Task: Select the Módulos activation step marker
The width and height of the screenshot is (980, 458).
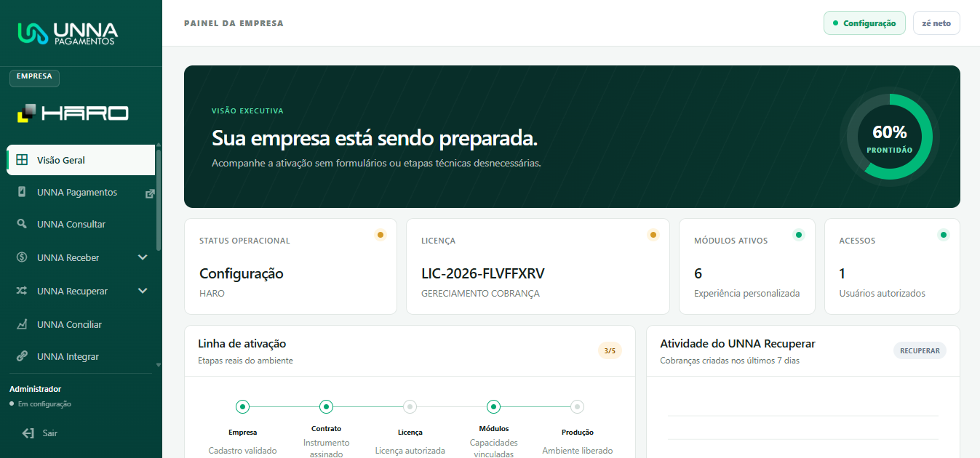Action: point(493,406)
